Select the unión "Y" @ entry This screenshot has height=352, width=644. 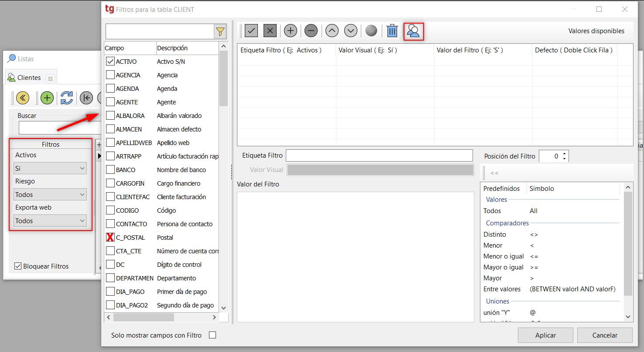(552, 313)
